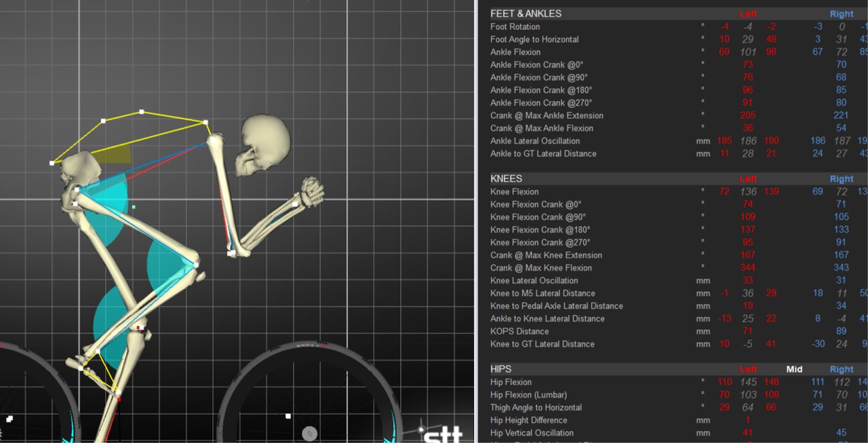Click the Ankle to Knee Lateral Distance label
The image size is (868, 443).
coord(547,319)
